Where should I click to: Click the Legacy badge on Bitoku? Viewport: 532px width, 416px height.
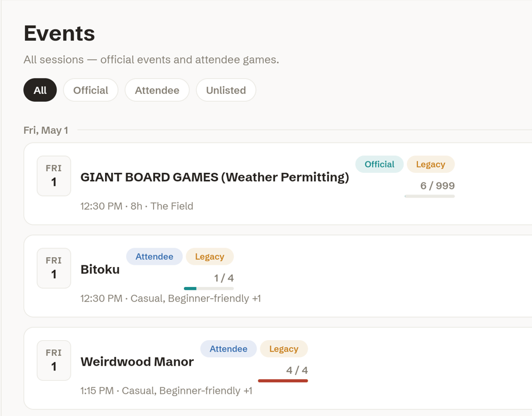tap(209, 256)
